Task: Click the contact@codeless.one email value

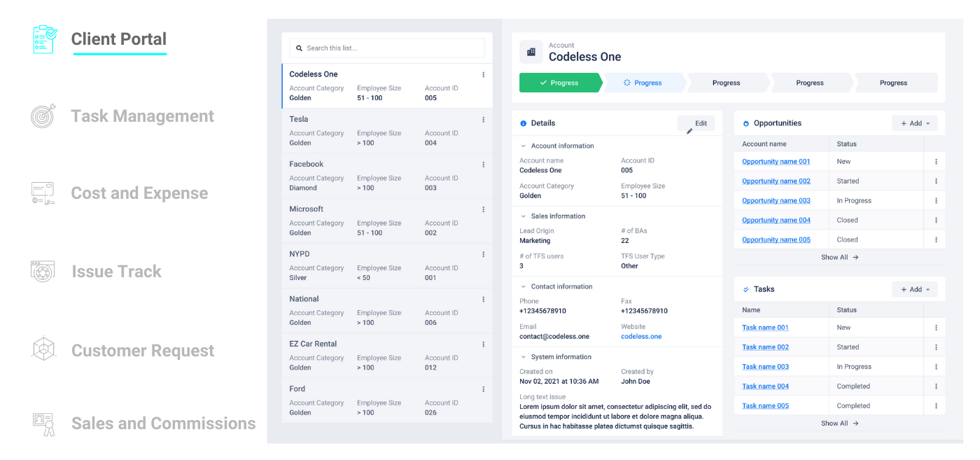Action: point(554,337)
